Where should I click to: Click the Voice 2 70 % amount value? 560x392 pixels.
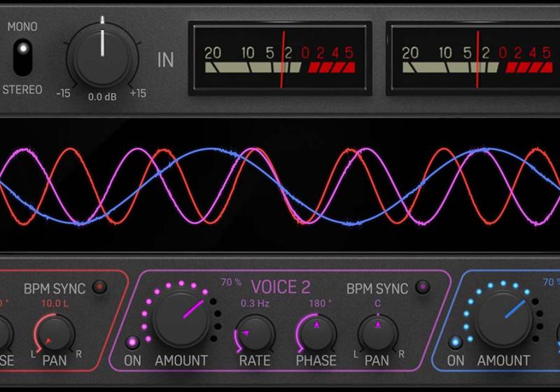(x=231, y=283)
